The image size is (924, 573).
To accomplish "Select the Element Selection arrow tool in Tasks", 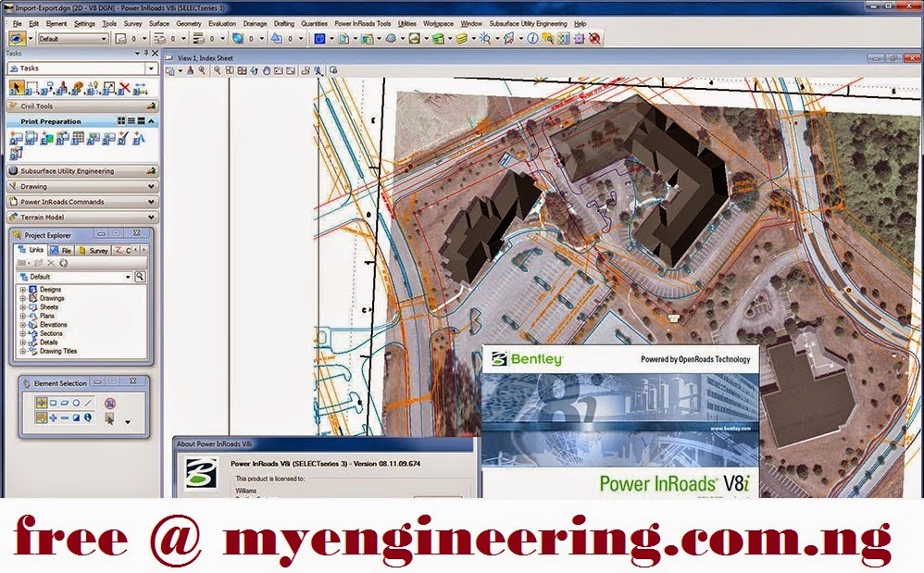I will click(x=16, y=88).
